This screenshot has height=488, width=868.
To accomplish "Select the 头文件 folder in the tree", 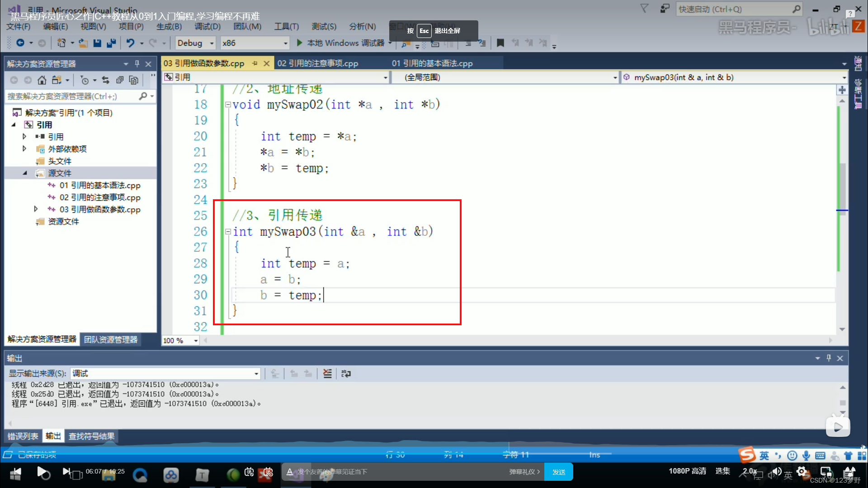I will 60,161.
